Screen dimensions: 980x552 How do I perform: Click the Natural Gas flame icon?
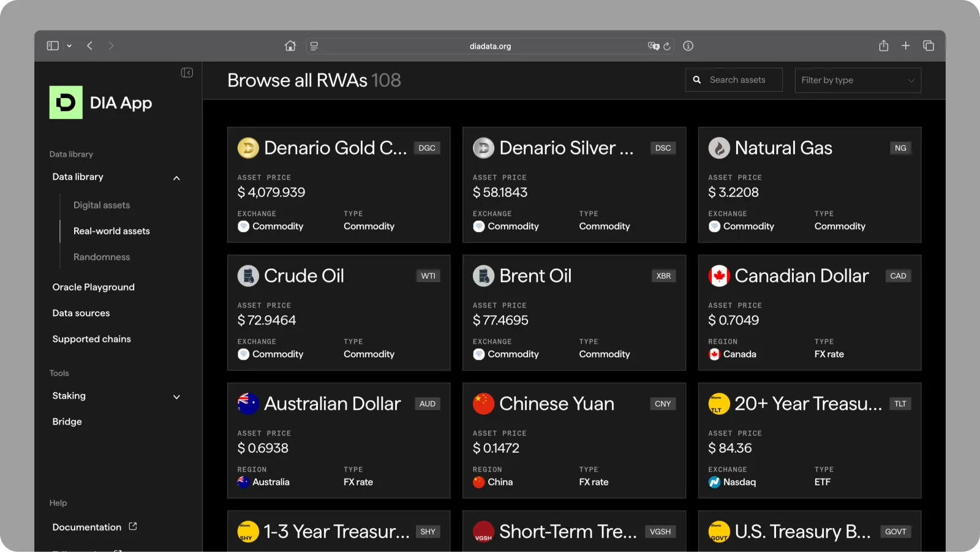(x=719, y=148)
